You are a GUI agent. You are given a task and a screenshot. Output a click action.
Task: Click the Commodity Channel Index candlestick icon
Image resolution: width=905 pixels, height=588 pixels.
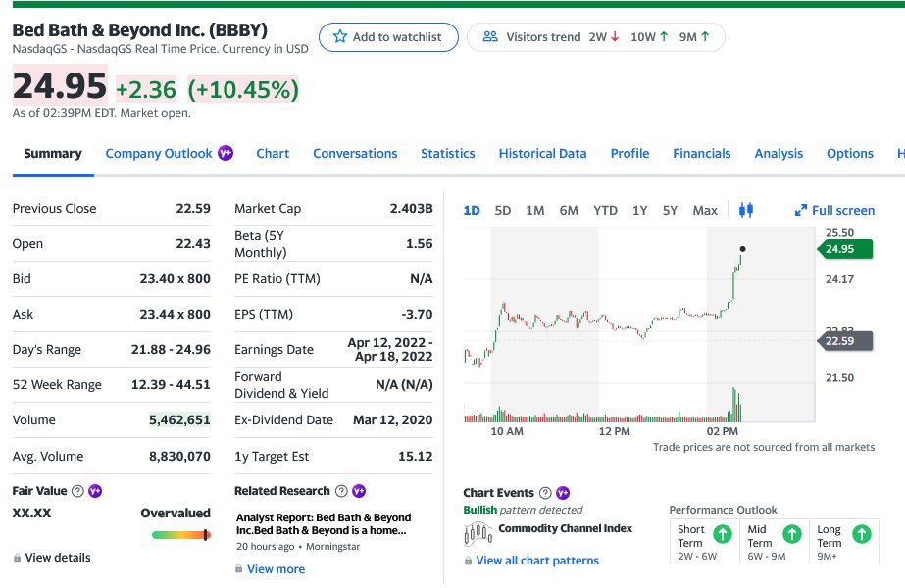point(478,533)
